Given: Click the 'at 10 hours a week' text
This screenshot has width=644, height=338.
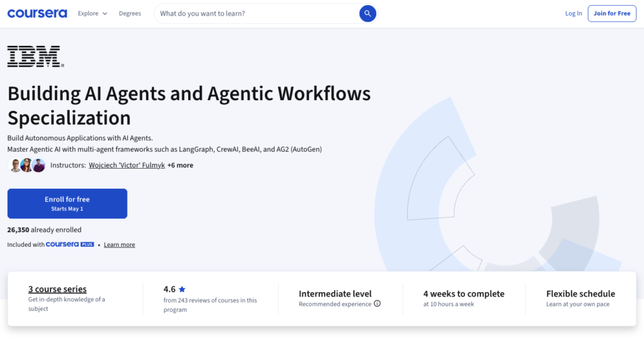Looking at the screenshot, I should [448, 304].
